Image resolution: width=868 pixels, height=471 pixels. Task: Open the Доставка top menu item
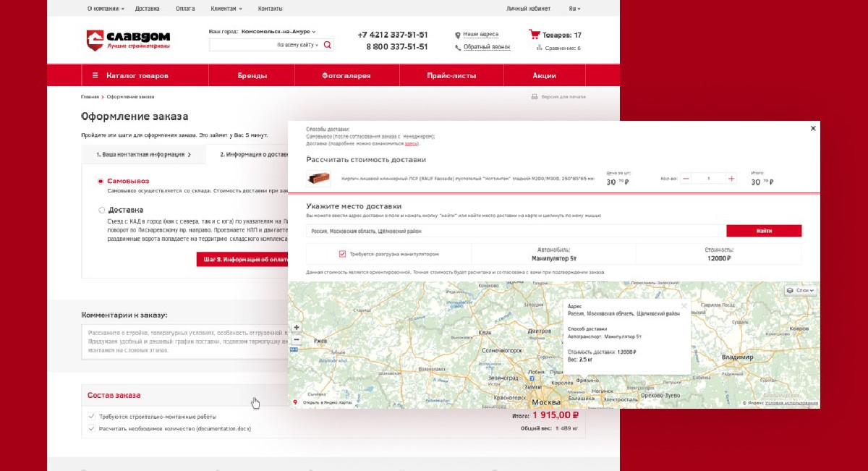click(147, 9)
